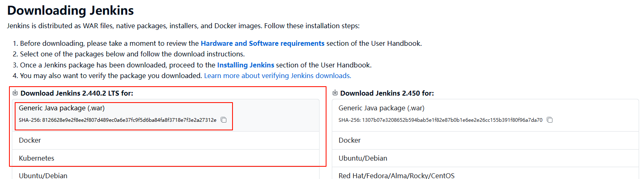The height and width of the screenshot is (179, 644).
Task: Click the LTS SHA-256 hash text
Action: 118,120
